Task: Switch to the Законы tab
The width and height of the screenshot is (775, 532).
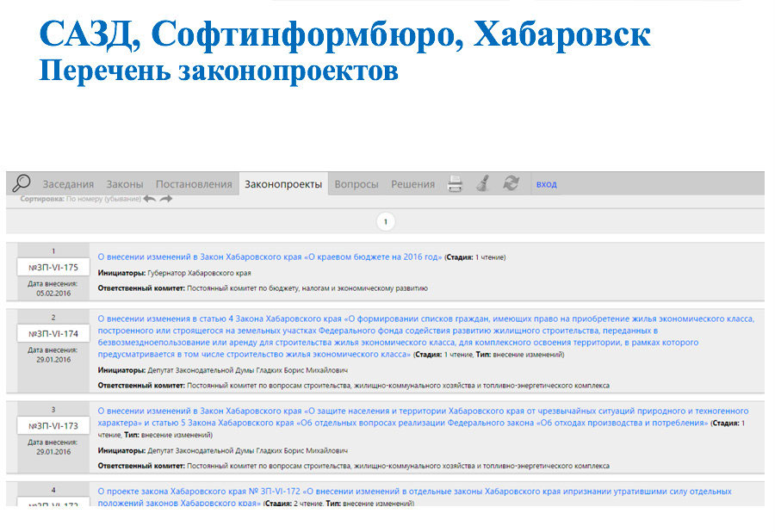Action: (x=125, y=184)
